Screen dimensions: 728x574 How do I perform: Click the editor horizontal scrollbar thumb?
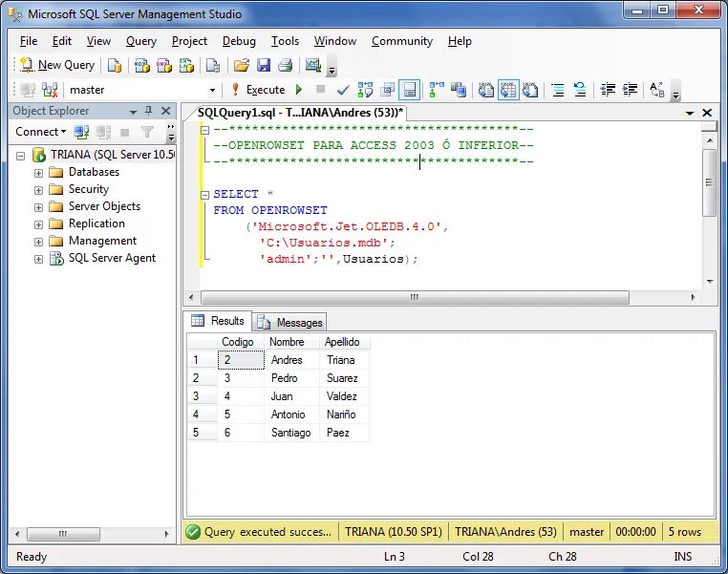[x=415, y=297]
